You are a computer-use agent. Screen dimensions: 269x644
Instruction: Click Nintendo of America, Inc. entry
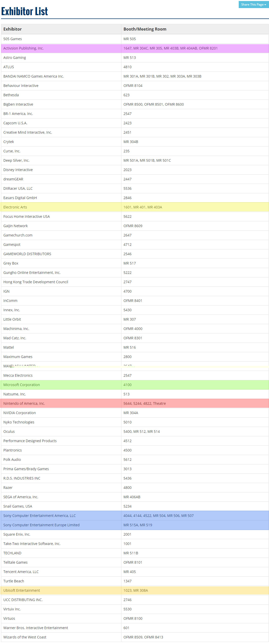click(x=24, y=403)
